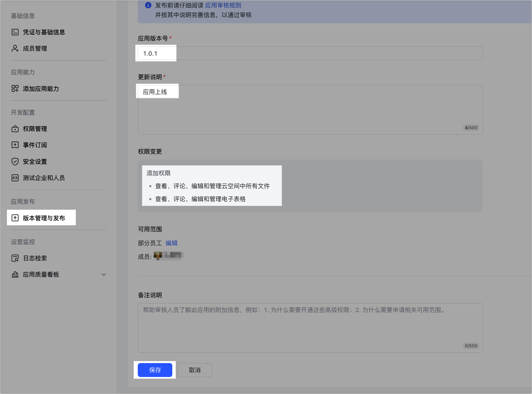532x394 pixels.
Task: Click the 版本管理与发布 upload icon
Action: pos(15,218)
